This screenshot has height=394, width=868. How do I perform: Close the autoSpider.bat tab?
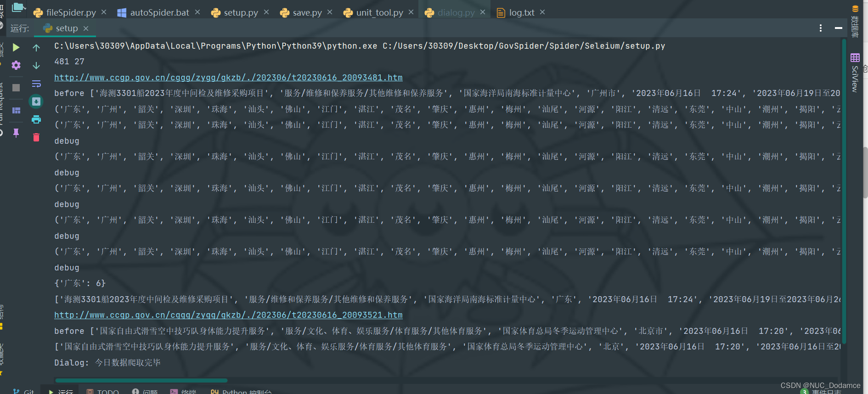pyautogui.click(x=197, y=12)
